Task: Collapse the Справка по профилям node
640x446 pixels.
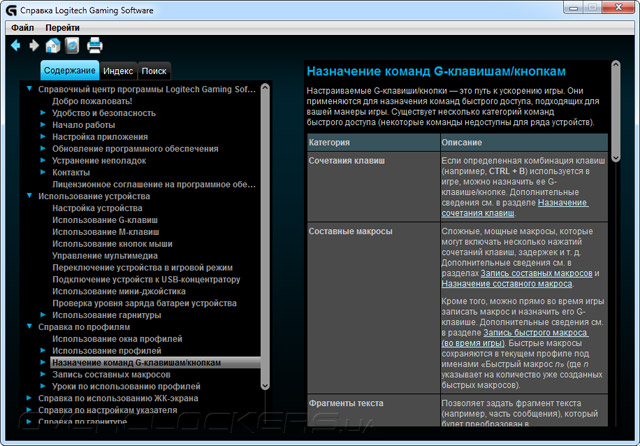Action: pyautogui.click(x=29, y=326)
